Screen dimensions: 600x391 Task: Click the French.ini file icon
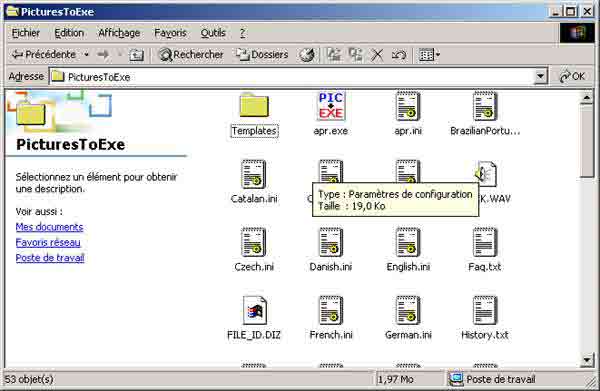click(x=331, y=311)
